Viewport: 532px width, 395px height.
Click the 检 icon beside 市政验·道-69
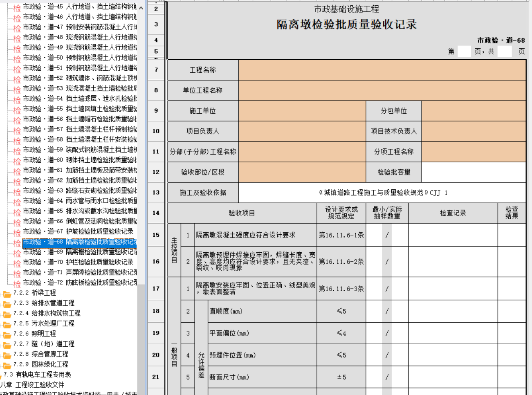17,253
